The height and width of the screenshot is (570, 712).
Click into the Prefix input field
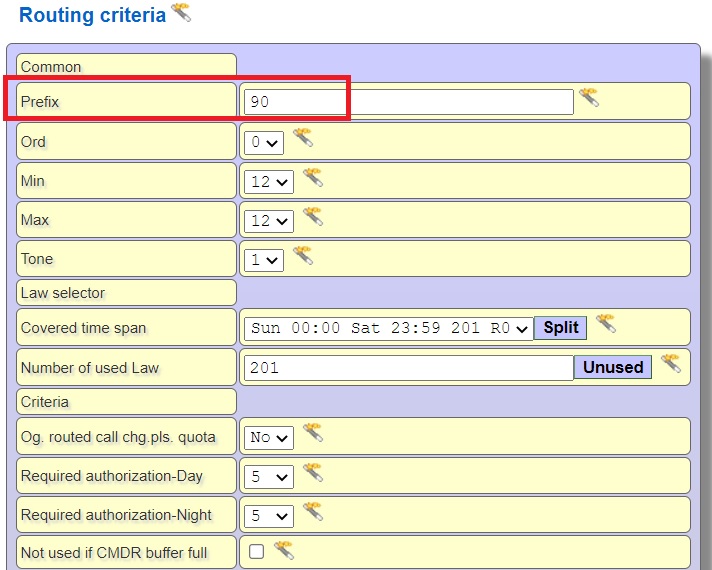coord(408,102)
